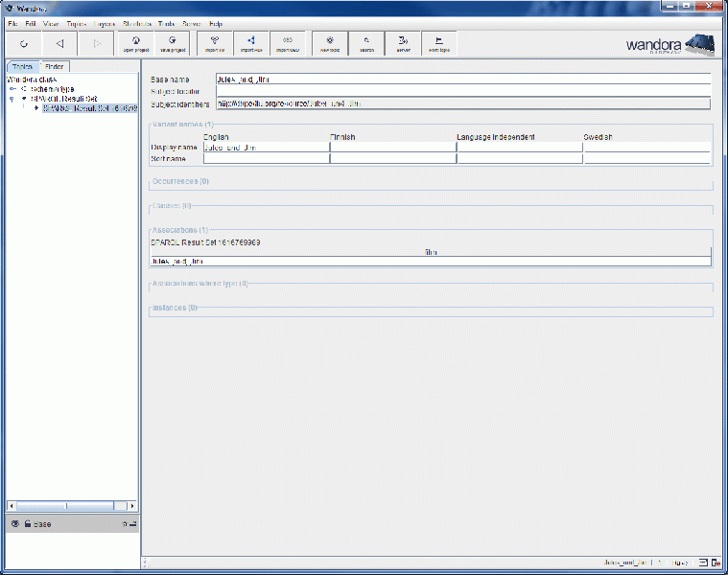Go back with the left arrow button
This screenshot has height=575, width=728.
[59, 43]
